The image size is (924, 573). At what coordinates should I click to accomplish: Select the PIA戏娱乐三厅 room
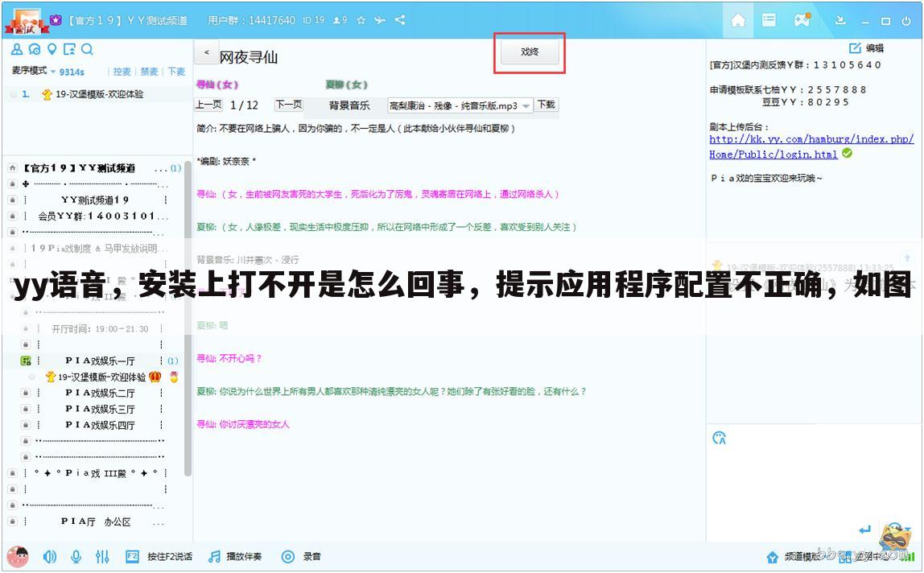click(x=100, y=409)
